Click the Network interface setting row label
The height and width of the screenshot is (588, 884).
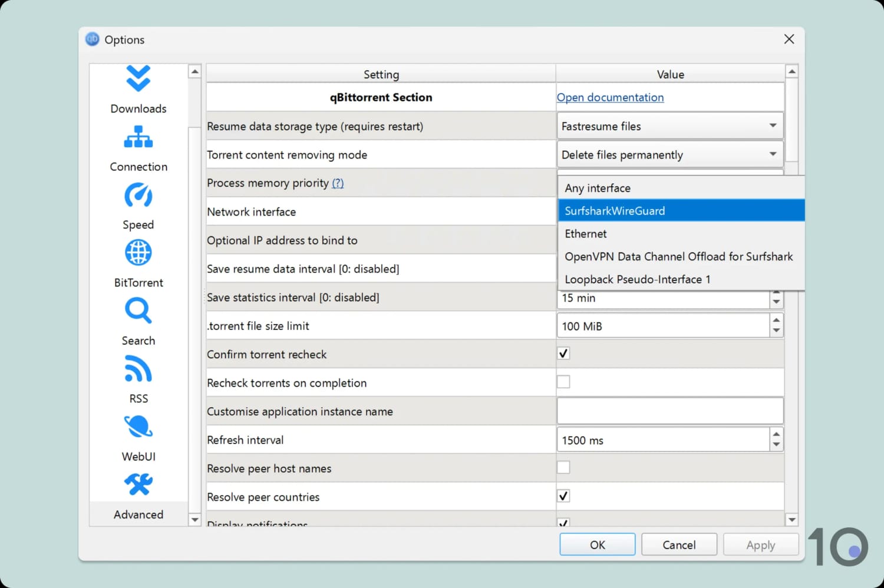tap(252, 212)
